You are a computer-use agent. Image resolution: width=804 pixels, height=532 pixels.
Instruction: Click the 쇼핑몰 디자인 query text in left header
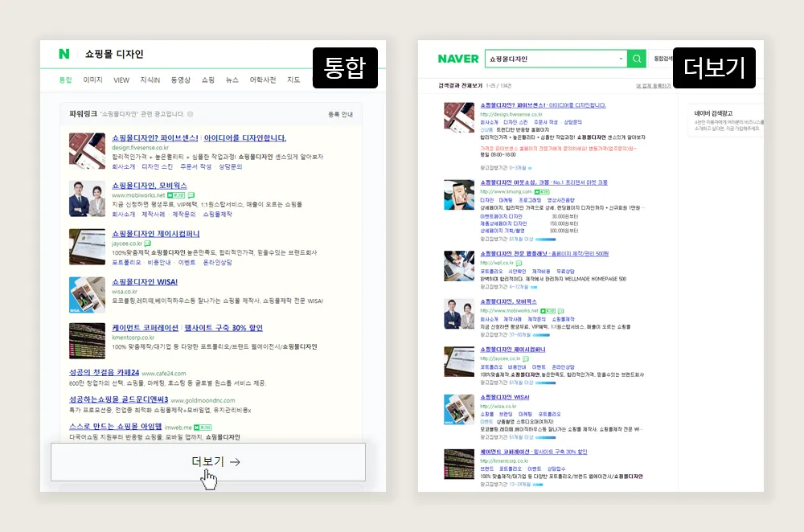[x=114, y=54]
